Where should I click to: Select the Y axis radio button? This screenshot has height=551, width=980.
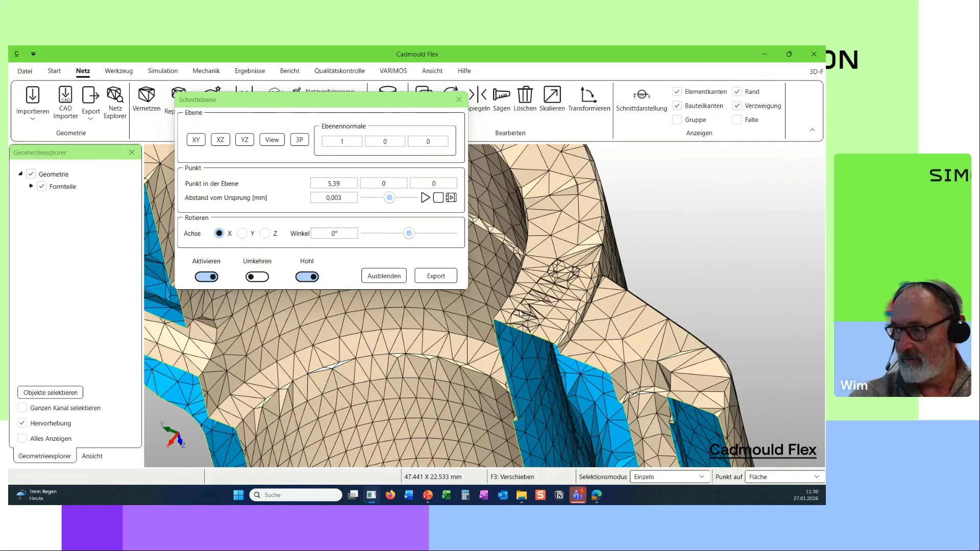coord(242,233)
